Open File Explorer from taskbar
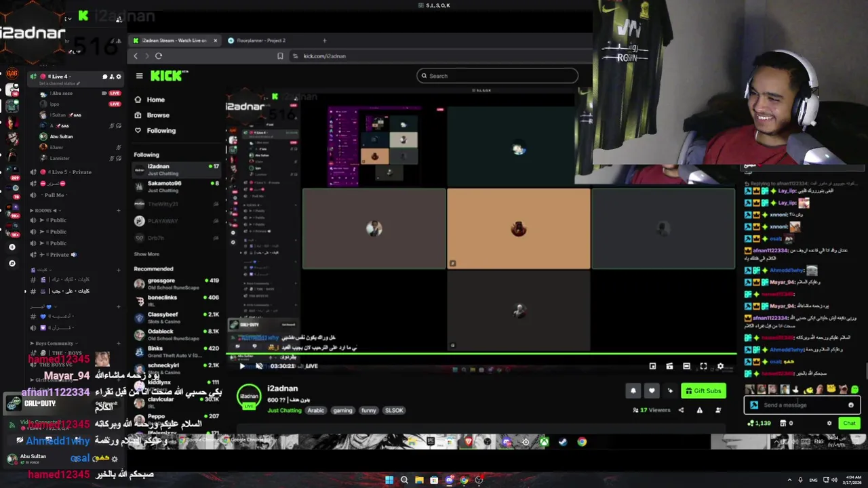Viewport: 868px width, 488px height. point(419,480)
